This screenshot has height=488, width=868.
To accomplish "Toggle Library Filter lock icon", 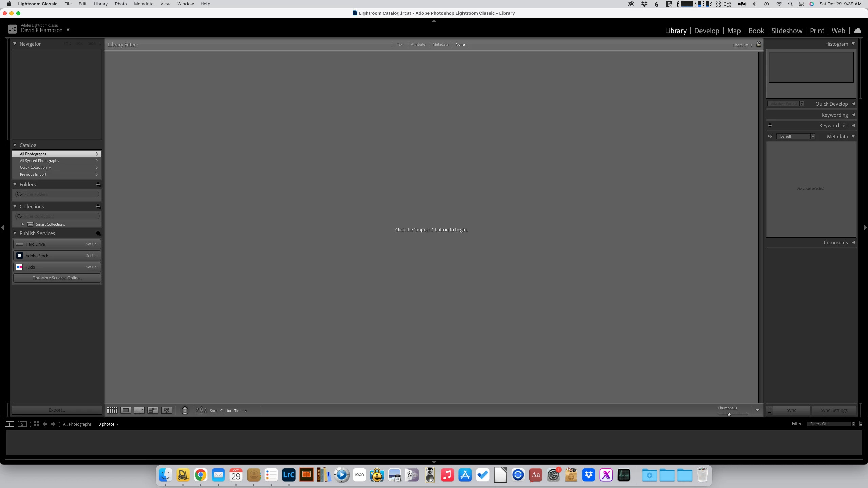I will pyautogui.click(x=758, y=44).
